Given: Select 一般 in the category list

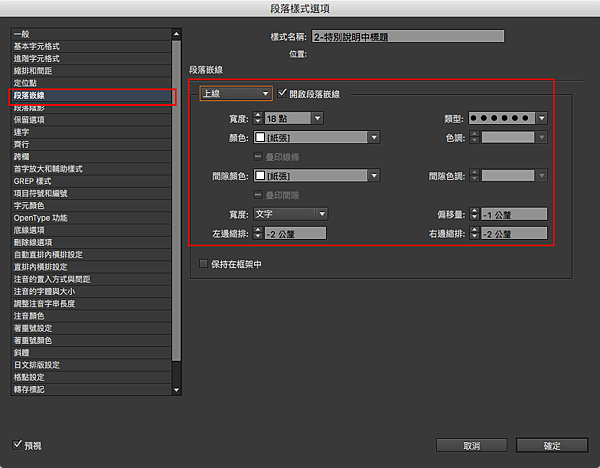Looking at the screenshot, I should (x=91, y=34).
